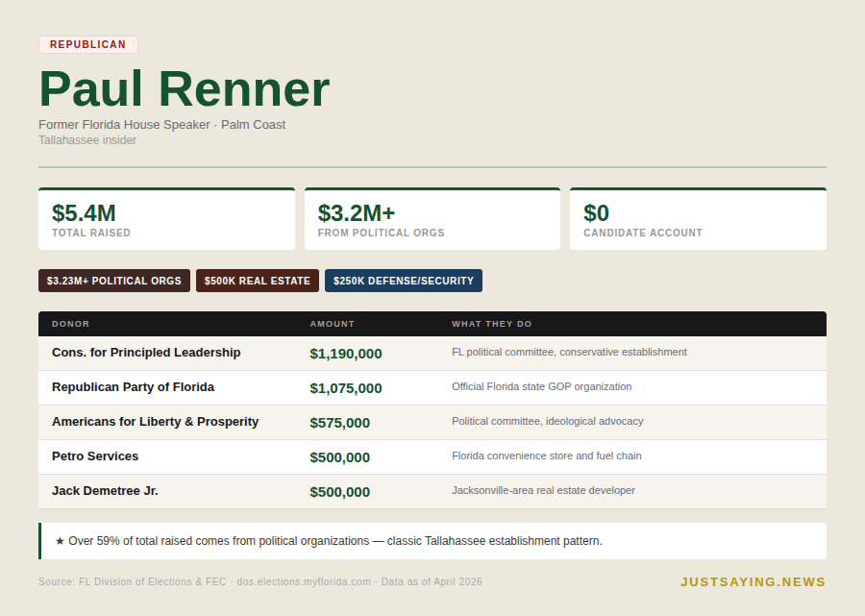
Task: Click the JUSTSAYING.NEWS logo link
Action: (753, 581)
